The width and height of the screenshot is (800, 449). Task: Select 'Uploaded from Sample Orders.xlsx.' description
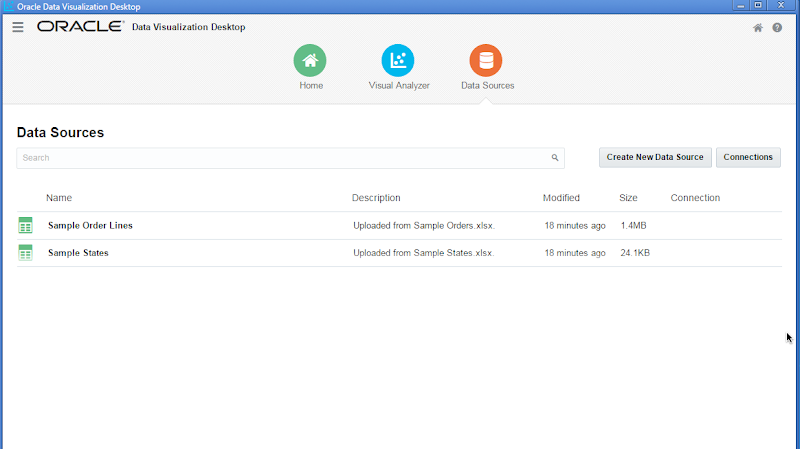click(424, 226)
